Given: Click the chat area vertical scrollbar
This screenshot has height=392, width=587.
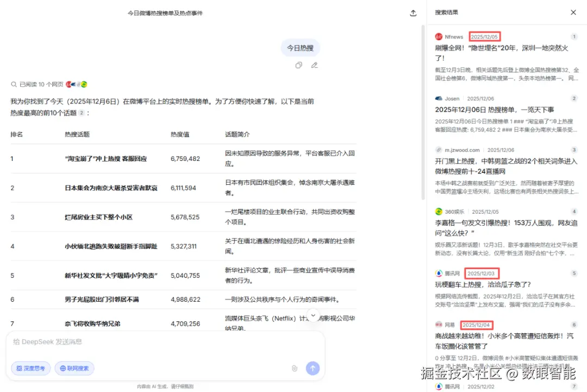Looking at the screenshot, I should click(x=423, y=113).
